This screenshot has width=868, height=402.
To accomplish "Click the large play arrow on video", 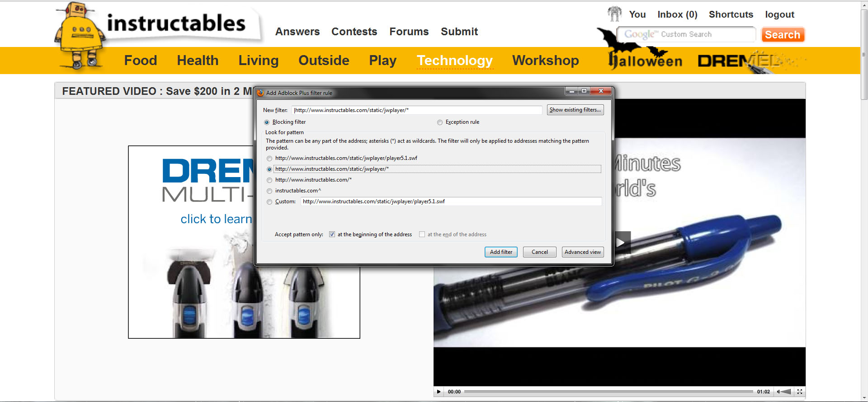I will click(621, 243).
